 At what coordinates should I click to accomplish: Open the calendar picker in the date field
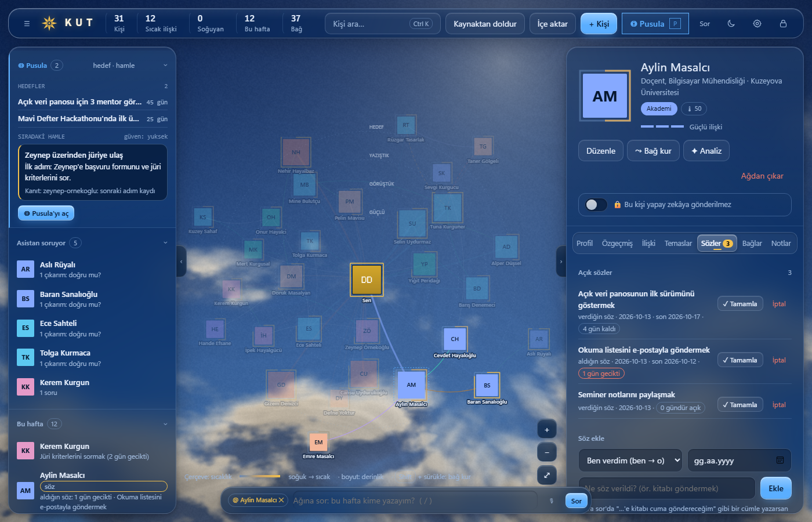780,461
